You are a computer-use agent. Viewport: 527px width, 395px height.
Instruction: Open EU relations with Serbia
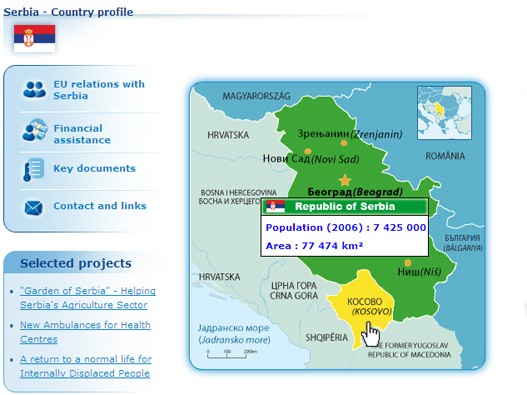pyautogui.click(x=99, y=90)
